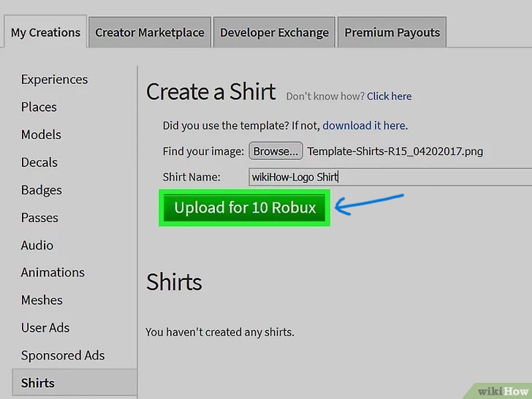Click the 'Shirt Name:' label
Viewport: 532px width, 399px height.
(x=191, y=177)
